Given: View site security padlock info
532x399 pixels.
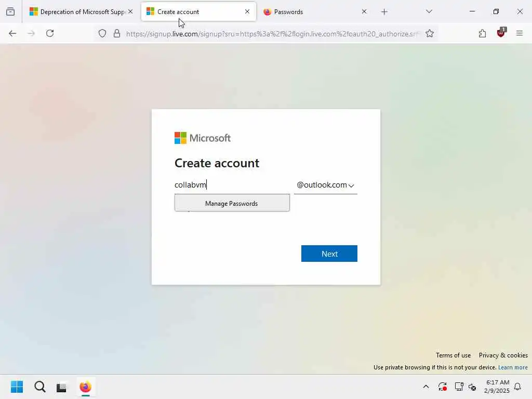Looking at the screenshot, I should [117, 33].
